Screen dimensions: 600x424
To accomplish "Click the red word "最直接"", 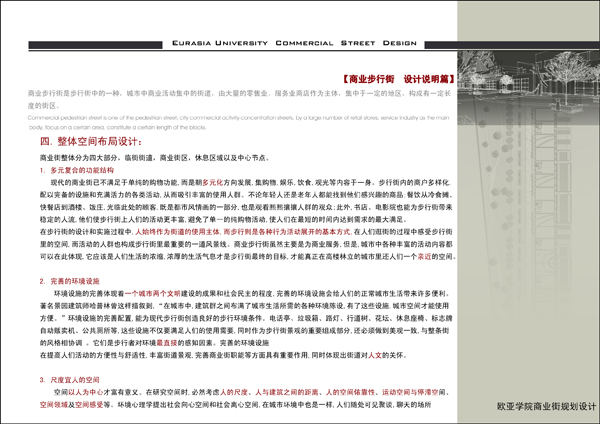I will 167,342.
